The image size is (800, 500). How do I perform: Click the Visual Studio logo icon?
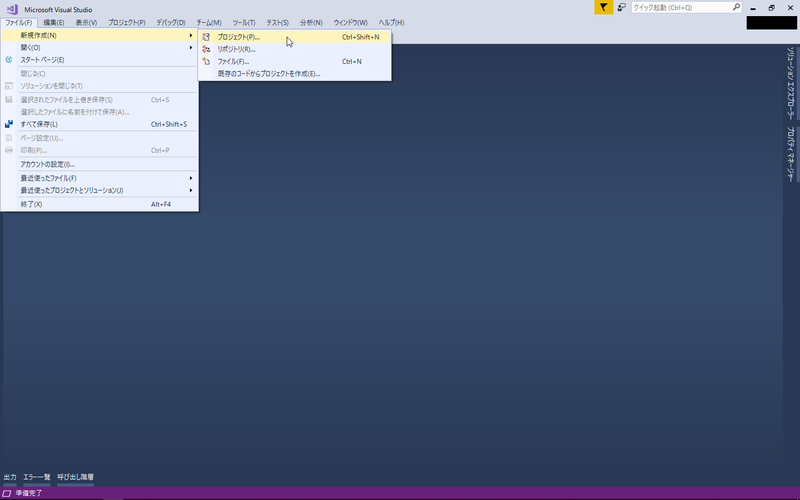coord(12,9)
